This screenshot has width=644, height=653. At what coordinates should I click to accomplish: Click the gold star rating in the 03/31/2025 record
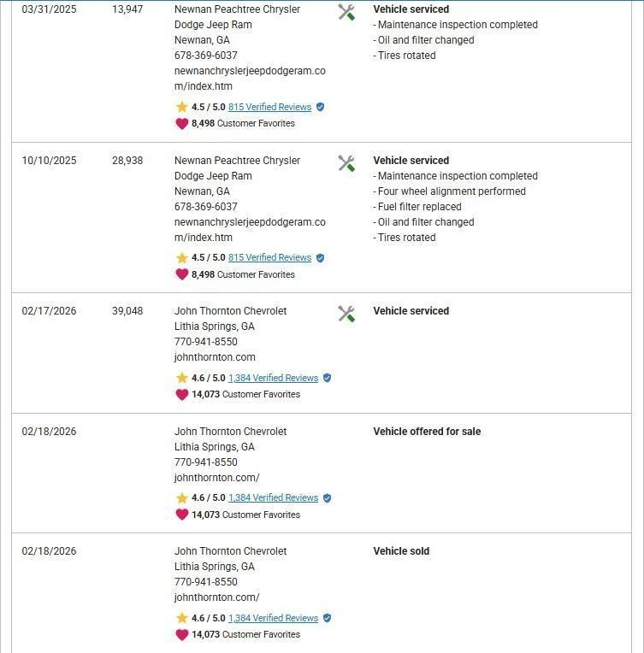(181, 107)
